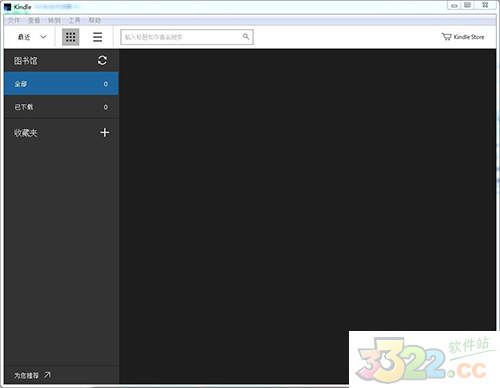Open the 查看 menu
The height and width of the screenshot is (388, 500).
34,20
